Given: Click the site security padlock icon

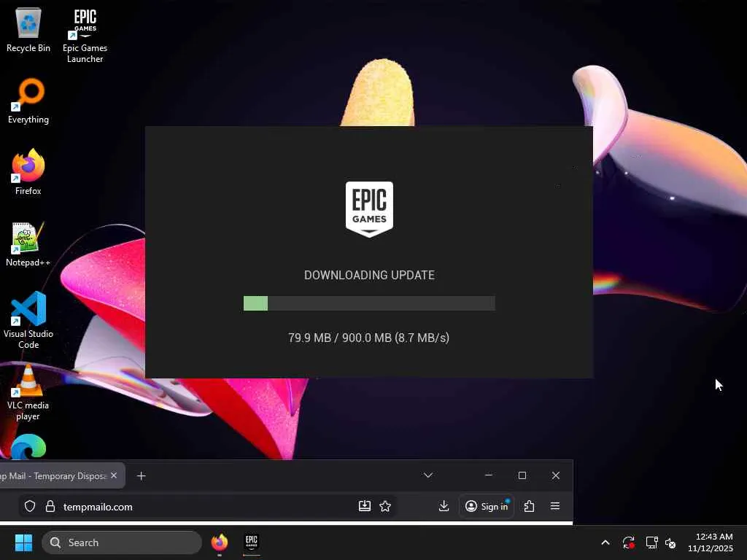Looking at the screenshot, I should coord(50,506).
